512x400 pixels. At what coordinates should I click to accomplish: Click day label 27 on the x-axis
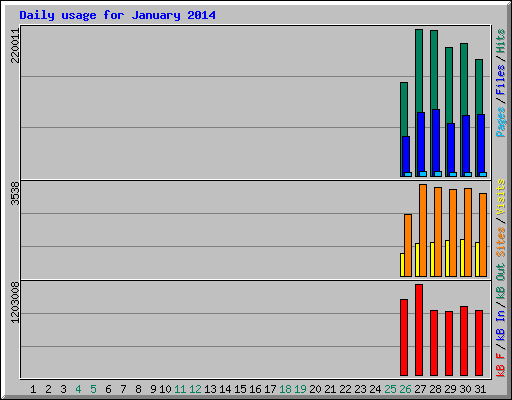420,389
